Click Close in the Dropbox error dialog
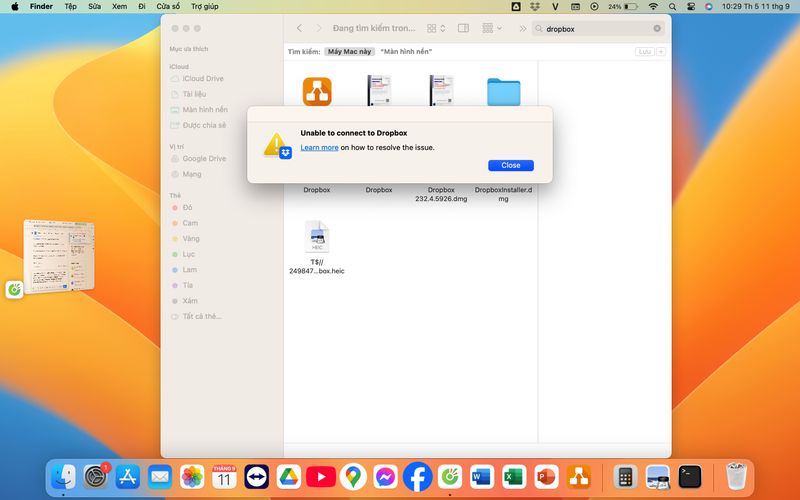 point(510,165)
